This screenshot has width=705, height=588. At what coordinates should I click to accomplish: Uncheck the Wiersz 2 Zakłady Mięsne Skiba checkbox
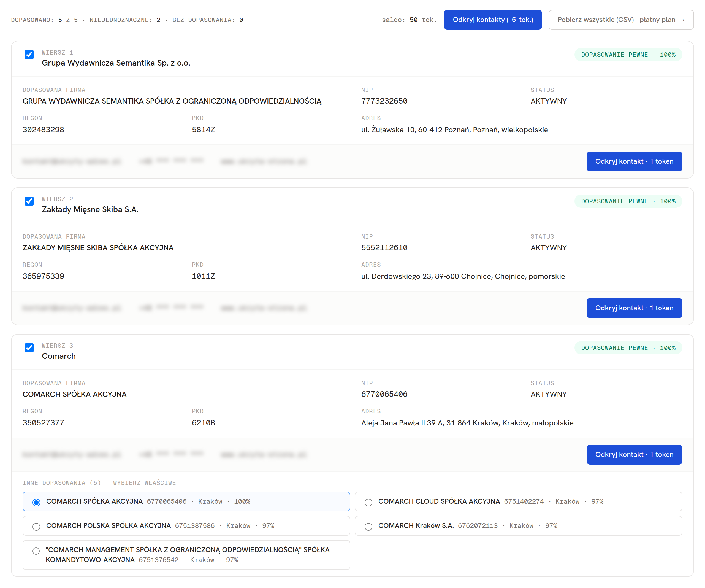point(29,201)
